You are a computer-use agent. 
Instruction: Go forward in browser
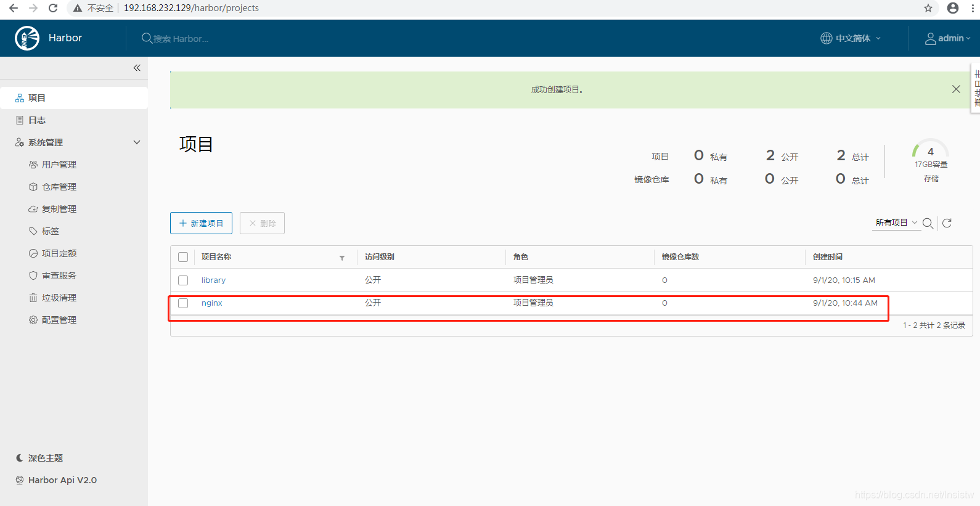coord(33,8)
